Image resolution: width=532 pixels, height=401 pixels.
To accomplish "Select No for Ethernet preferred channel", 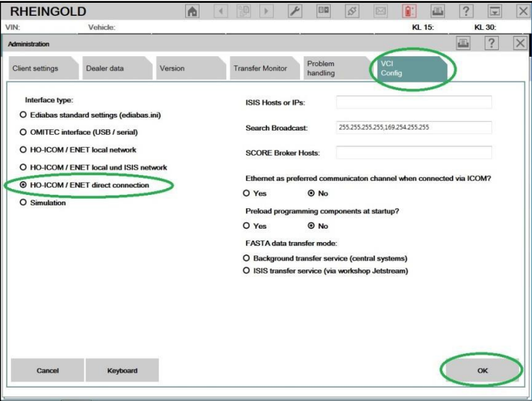I will click(x=311, y=193).
